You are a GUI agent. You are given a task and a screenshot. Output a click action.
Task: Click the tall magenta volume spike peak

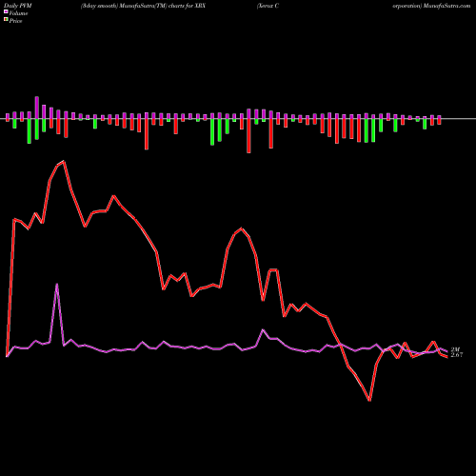tap(57, 285)
